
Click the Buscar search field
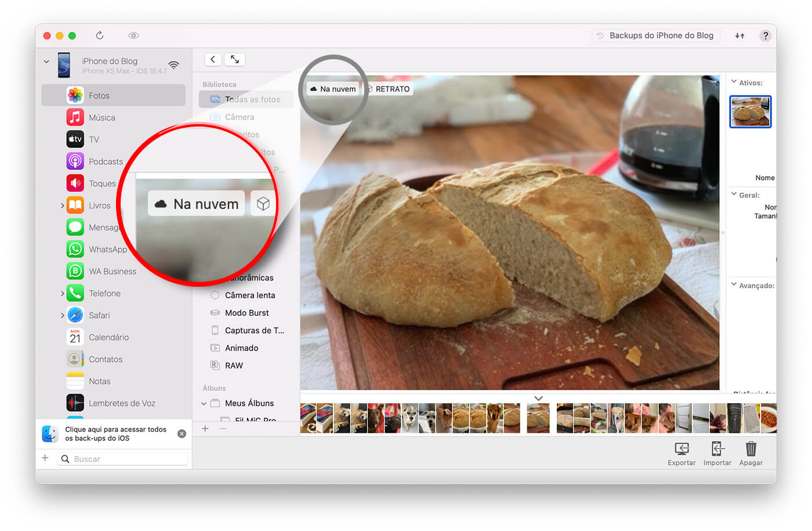pyautogui.click(x=124, y=459)
